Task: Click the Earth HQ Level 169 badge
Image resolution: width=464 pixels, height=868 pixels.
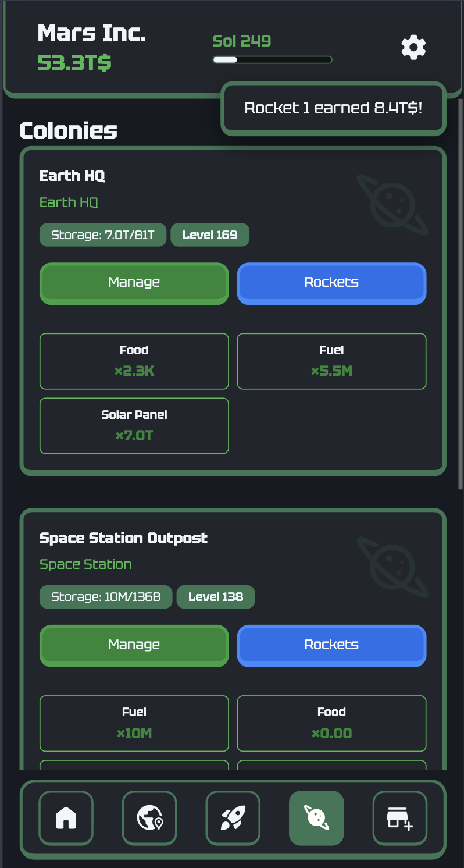Action: coord(209,235)
